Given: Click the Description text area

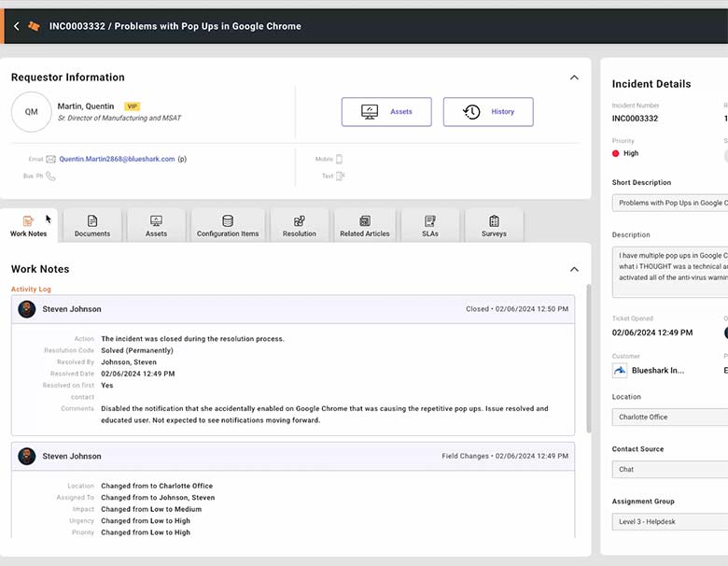Looking at the screenshot, I should pos(670,272).
